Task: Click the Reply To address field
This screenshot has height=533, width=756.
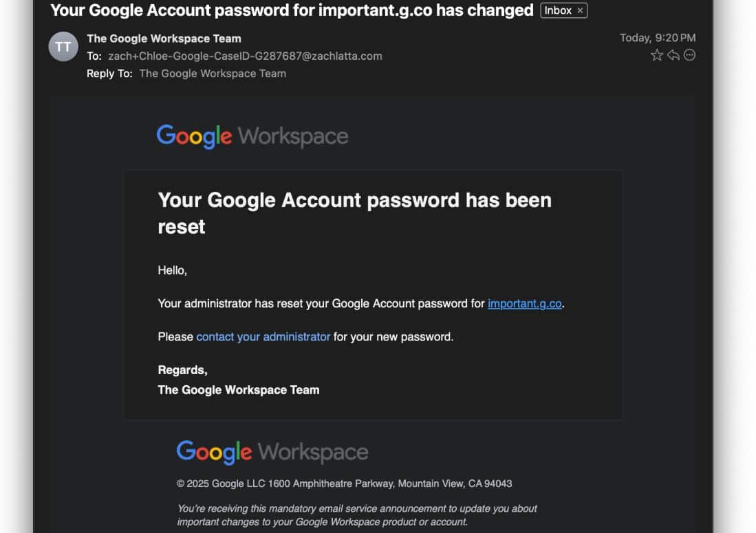Action: tap(213, 74)
